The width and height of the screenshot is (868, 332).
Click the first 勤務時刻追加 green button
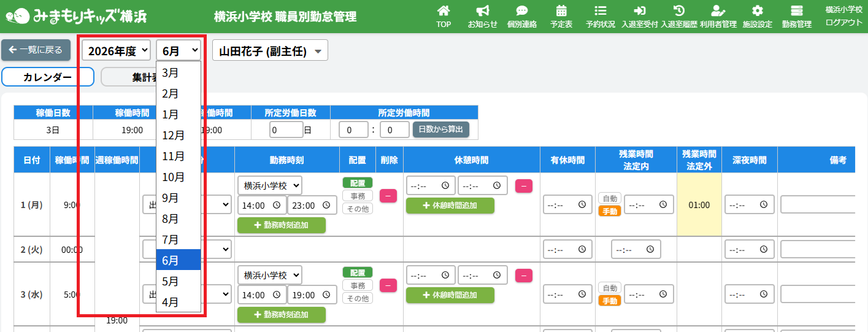(x=282, y=225)
